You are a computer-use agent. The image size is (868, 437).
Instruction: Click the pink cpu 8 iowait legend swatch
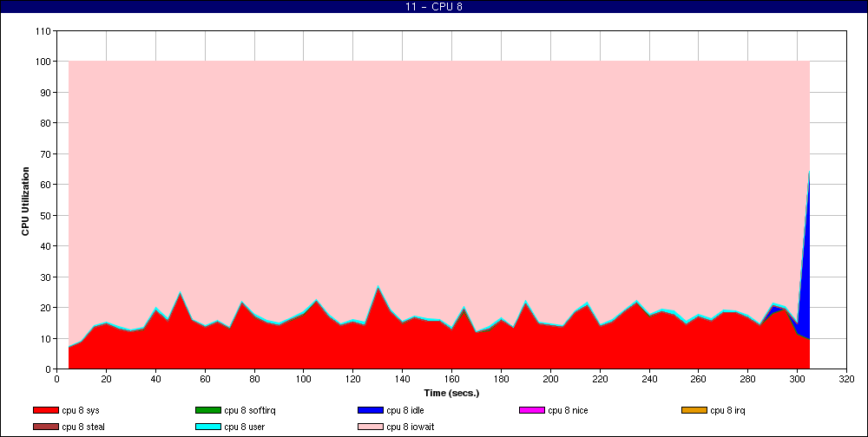pyautogui.click(x=371, y=427)
